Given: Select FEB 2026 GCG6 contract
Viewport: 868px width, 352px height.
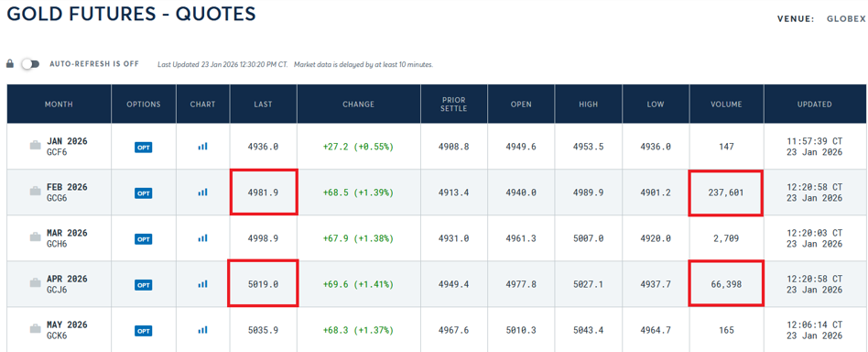Looking at the screenshot, I should point(67,192).
